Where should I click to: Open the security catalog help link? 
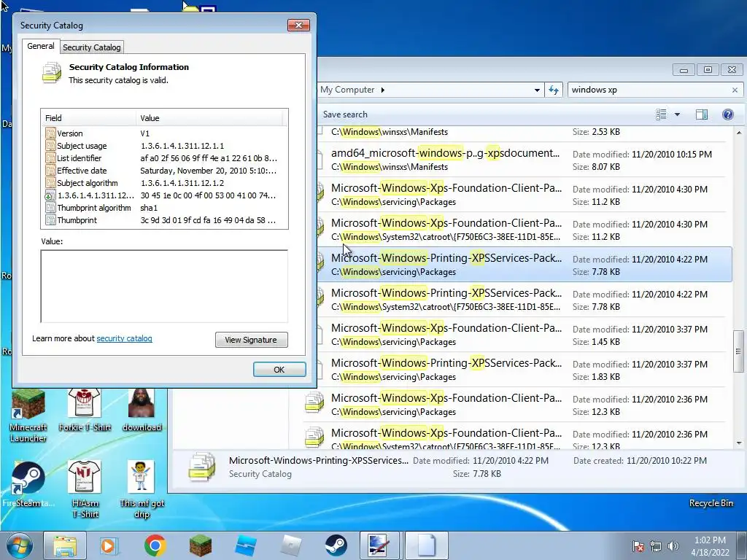[124, 338]
